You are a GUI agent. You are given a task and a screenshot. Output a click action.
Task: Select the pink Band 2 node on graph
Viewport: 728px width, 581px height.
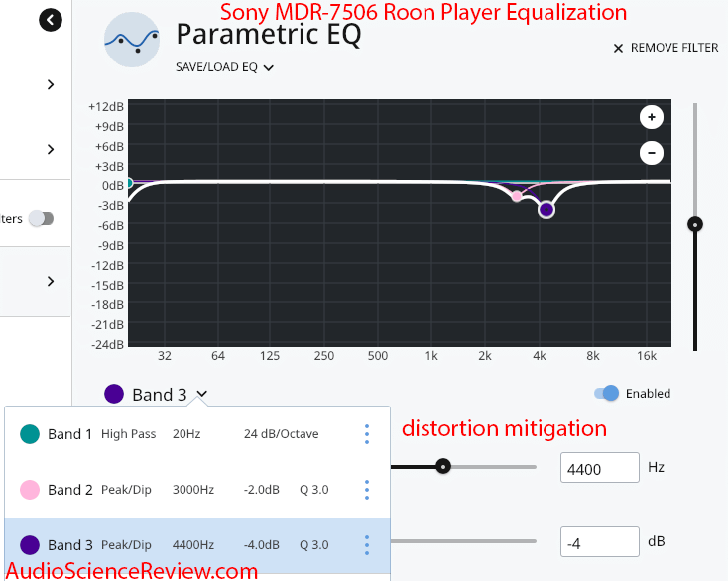517,196
